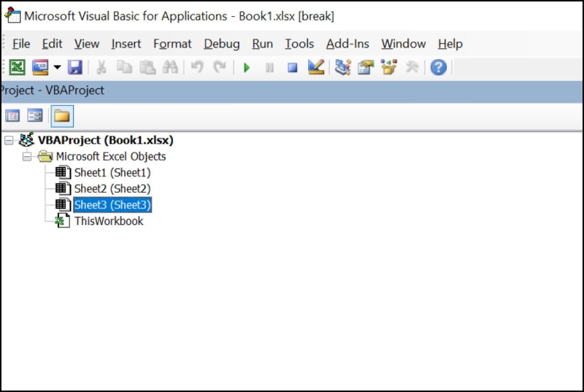The width and height of the screenshot is (584, 392).
Task: Open the Project Explorer toolbar icon
Action: click(x=342, y=67)
